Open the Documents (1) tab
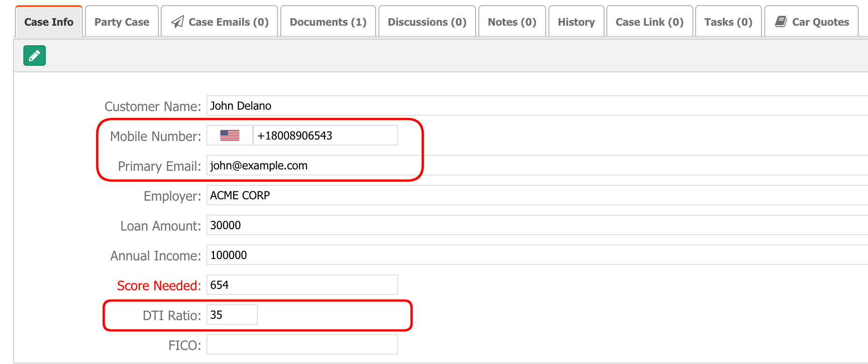Screen dimensions: 868x364 click(x=328, y=22)
